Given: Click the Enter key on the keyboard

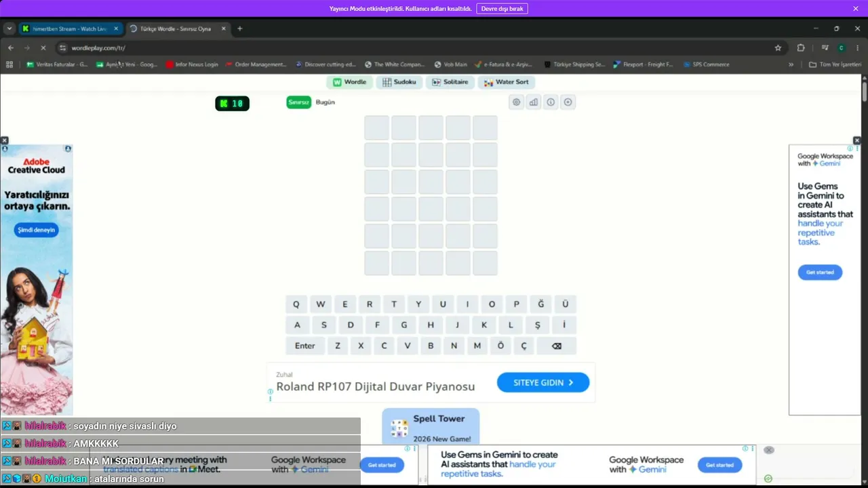Looking at the screenshot, I should click(305, 346).
